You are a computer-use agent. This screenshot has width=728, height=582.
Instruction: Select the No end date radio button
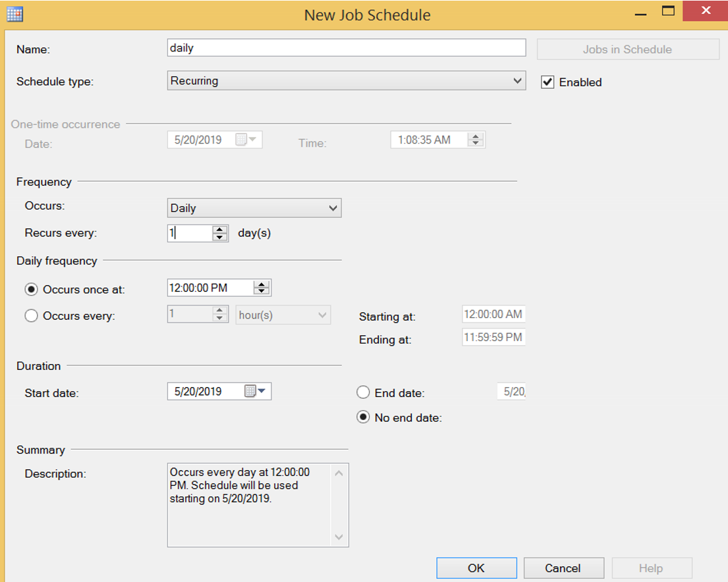(363, 417)
